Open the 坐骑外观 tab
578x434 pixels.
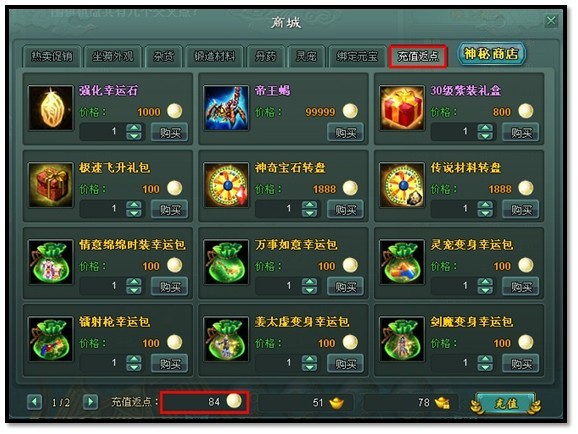[113, 56]
